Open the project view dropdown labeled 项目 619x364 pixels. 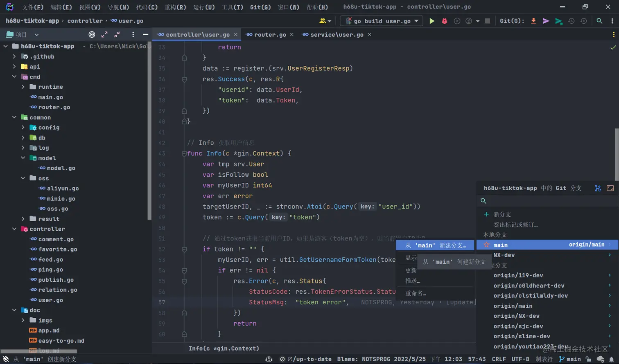click(x=22, y=35)
